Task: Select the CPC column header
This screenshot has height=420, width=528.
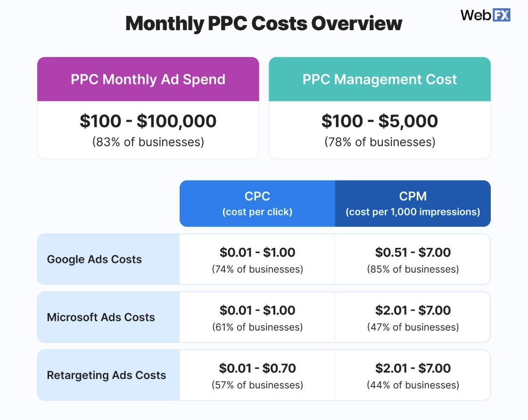Action: tap(257, 204)
